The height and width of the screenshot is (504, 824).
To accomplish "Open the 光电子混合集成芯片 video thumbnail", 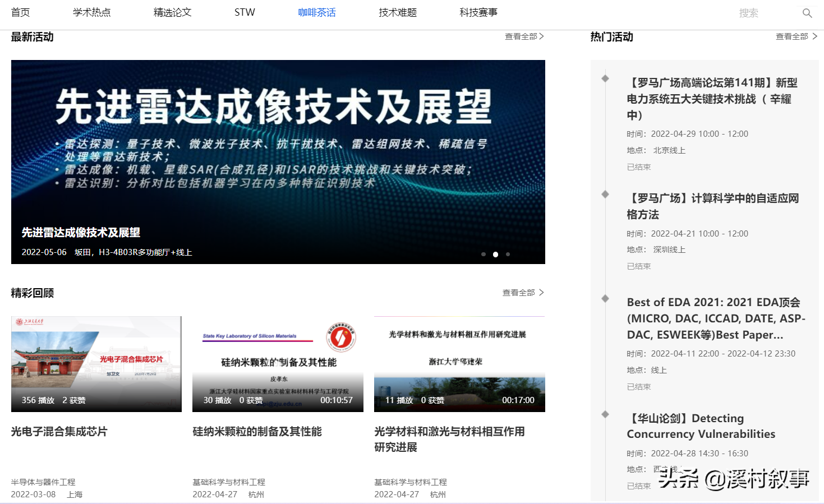I will (x=96, y=364).
